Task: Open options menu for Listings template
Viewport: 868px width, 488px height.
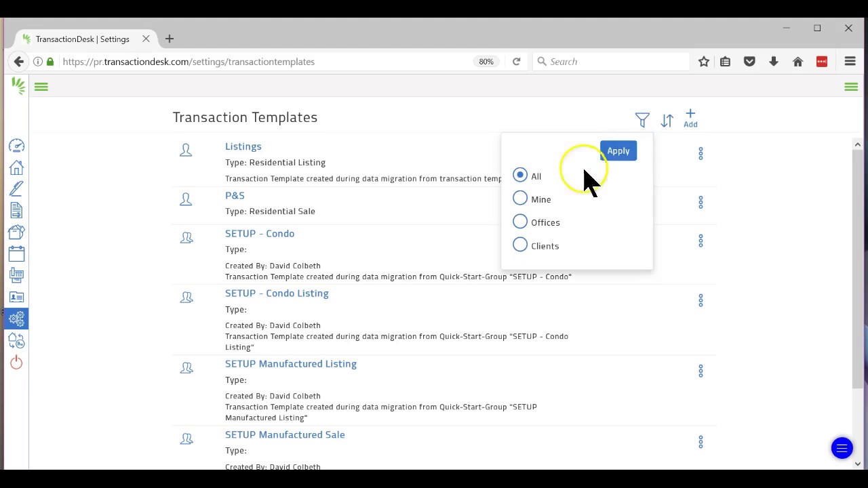Action: point(701,154)
